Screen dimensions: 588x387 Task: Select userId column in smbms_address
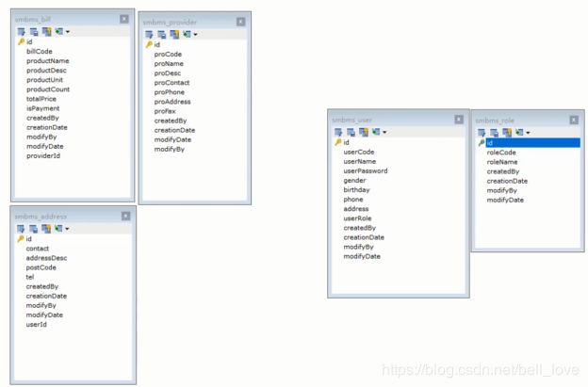37,325
